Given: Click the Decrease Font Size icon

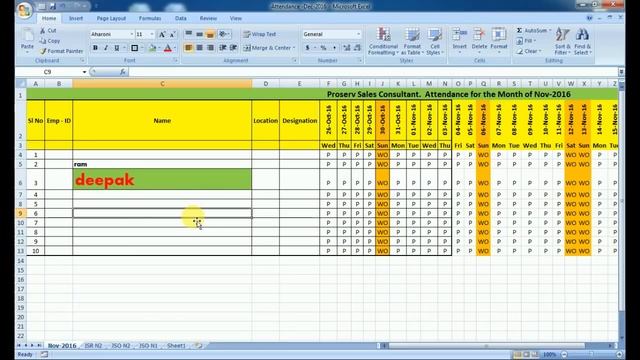Looking at the screenshot, I should 172,35.
